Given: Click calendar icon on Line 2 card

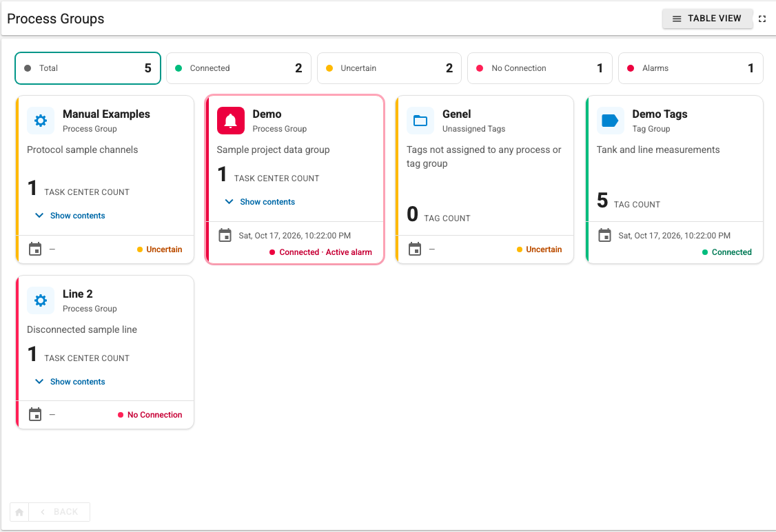Looking at the screenshot, I should [x=35, y=414].
